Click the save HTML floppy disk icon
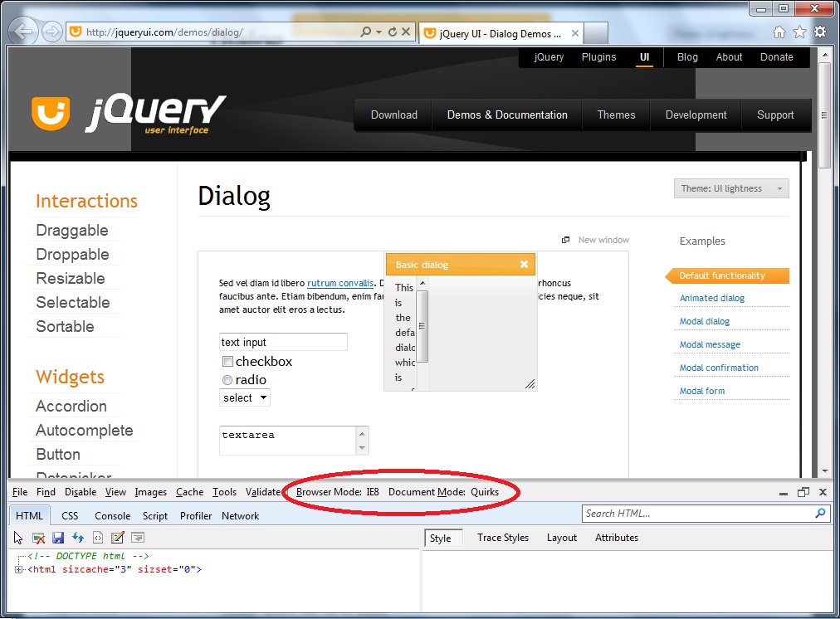 [x=58, y=538]
